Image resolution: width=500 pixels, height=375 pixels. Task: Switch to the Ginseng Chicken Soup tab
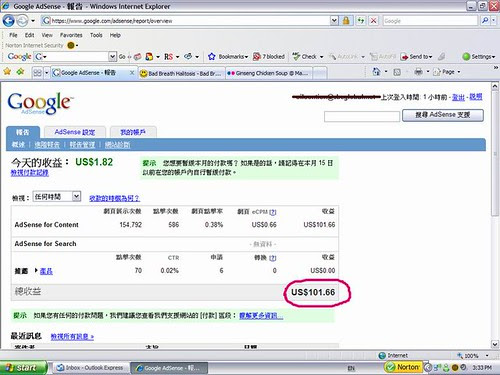(268, 73)
